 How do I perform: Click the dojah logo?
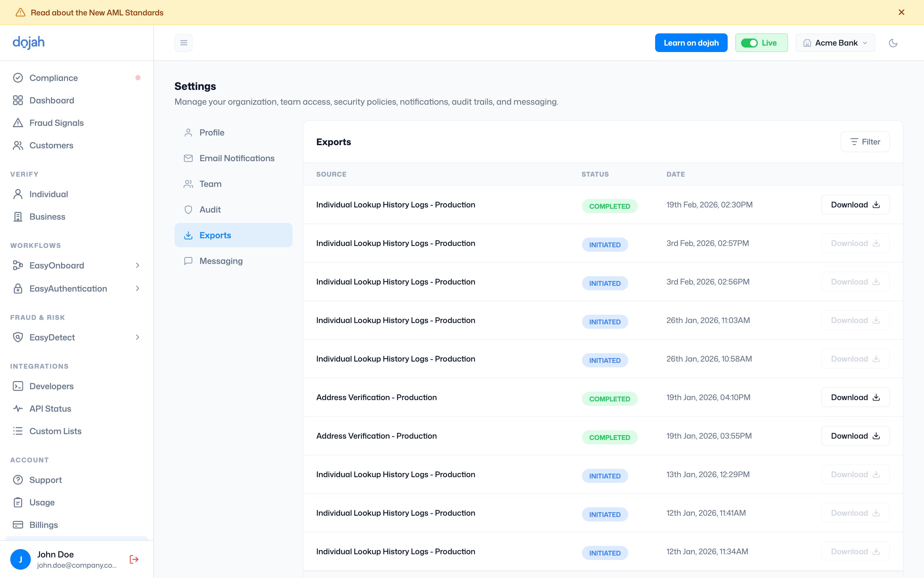[x=29, y=42]
